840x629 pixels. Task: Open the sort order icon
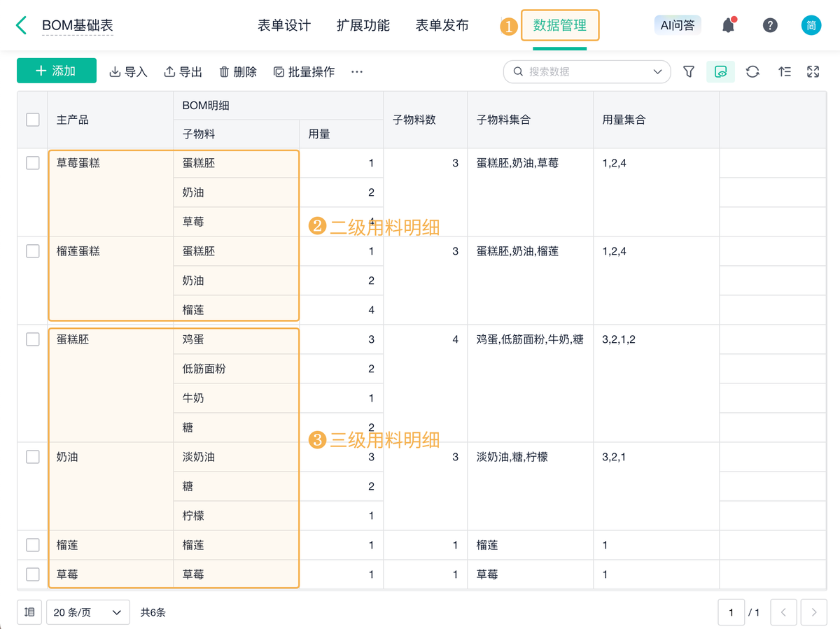coord(785,71)
